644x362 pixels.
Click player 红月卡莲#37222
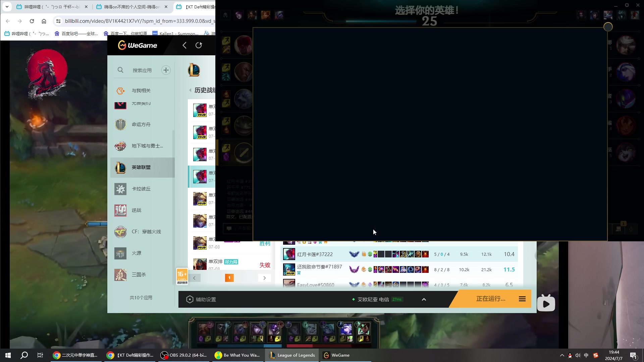point(315,254)
